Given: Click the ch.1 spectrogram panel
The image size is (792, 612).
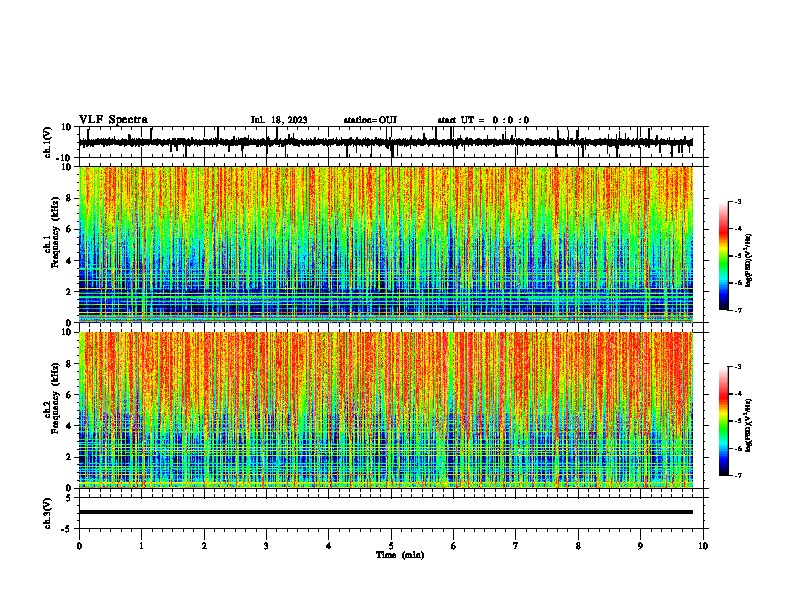Looking at the screenshot, I should pos(386,244).
